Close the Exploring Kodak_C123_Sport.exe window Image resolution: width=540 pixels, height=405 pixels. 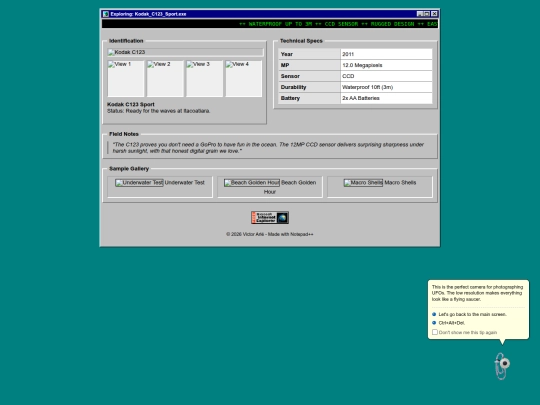coord(434,14)
